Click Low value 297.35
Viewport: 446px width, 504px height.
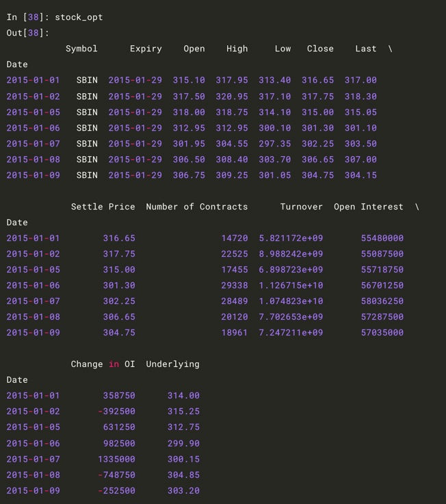coord(275,144)
